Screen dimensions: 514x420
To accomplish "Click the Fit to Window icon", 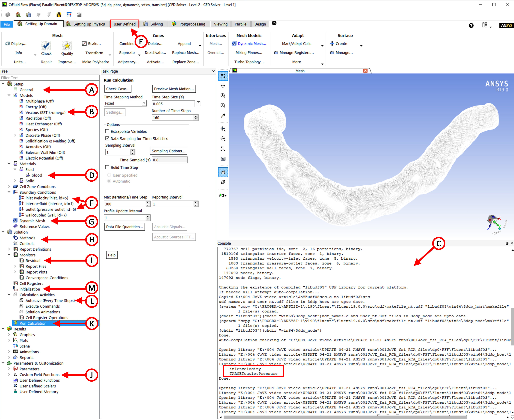I will click(223, 129).
